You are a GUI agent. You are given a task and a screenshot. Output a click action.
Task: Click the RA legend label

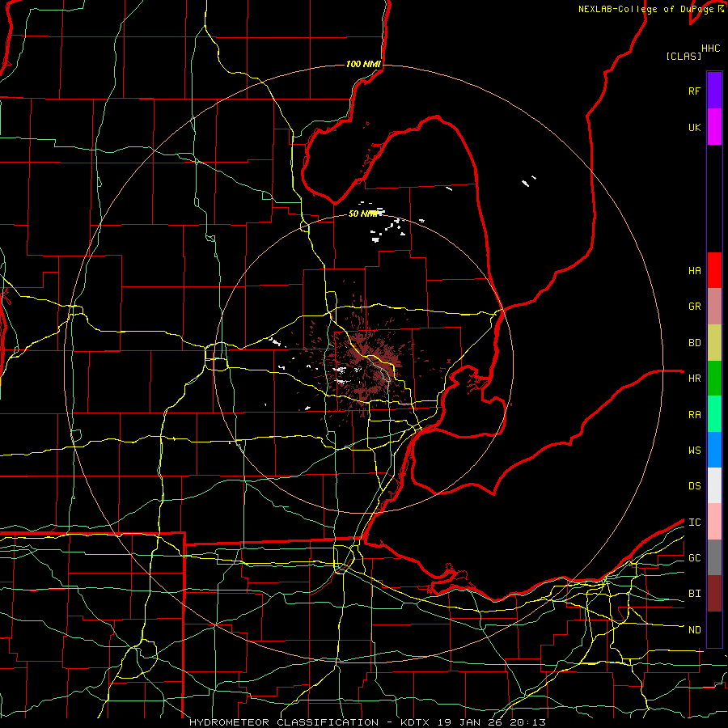click(694, 415)
